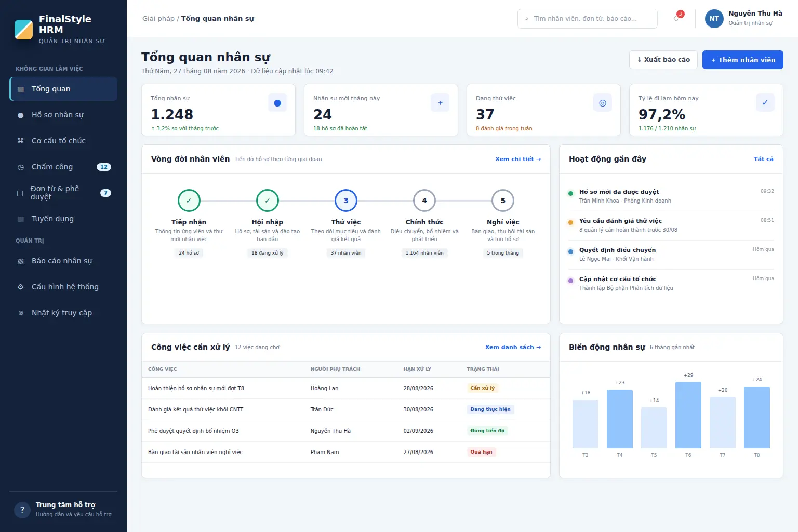
Task: Click the T8 bar in the chart
Action: click(x=757, y=418)
